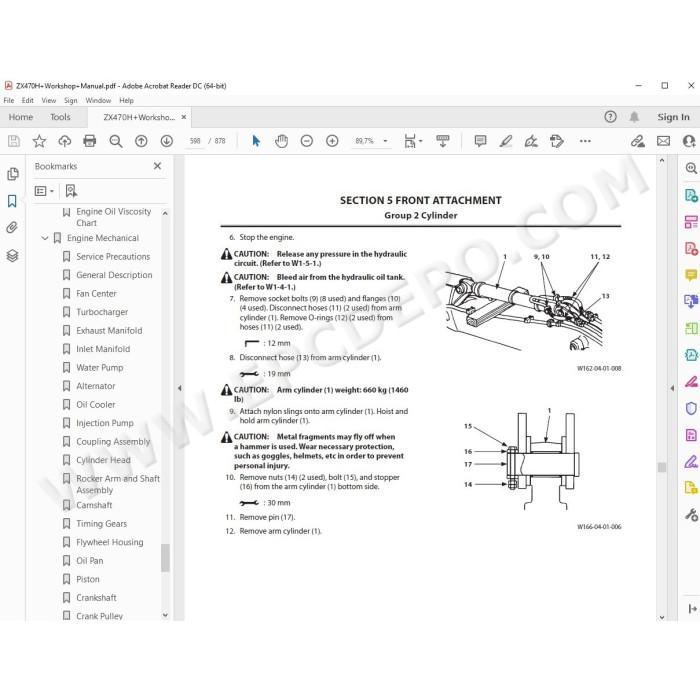Collapse the Engine Mechanical bookmark
The width and height of the screenshot is (700, 700).
tap(45, 238)
